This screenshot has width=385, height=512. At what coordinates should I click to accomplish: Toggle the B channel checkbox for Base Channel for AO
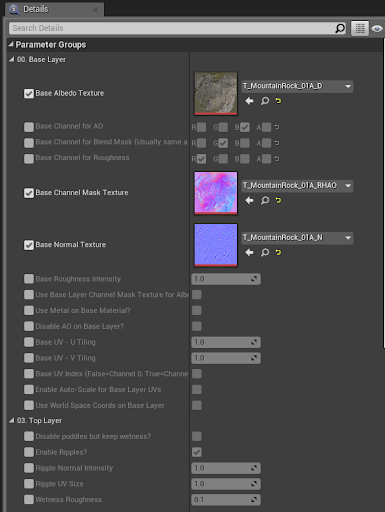(x=245, y=127)
